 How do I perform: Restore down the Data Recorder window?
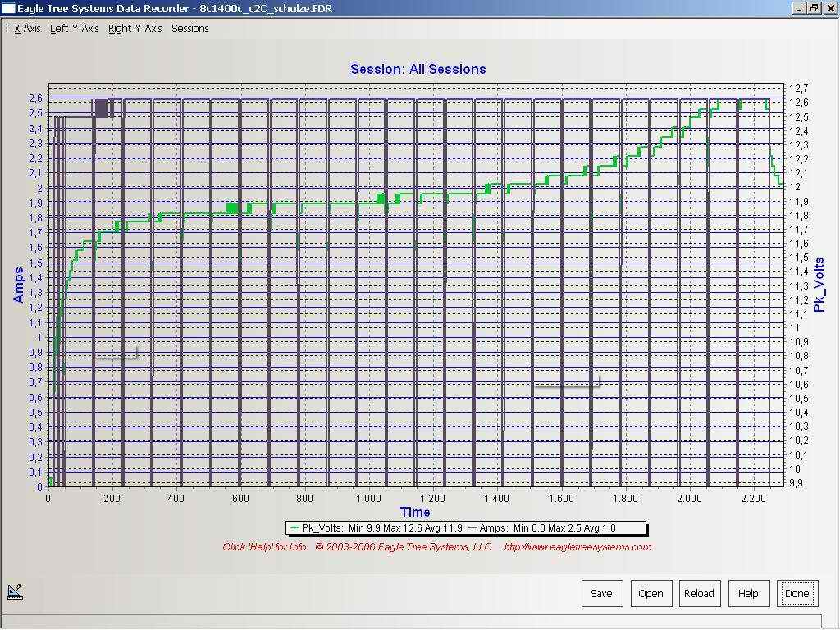pyautogui.click(x=814, y=8)
